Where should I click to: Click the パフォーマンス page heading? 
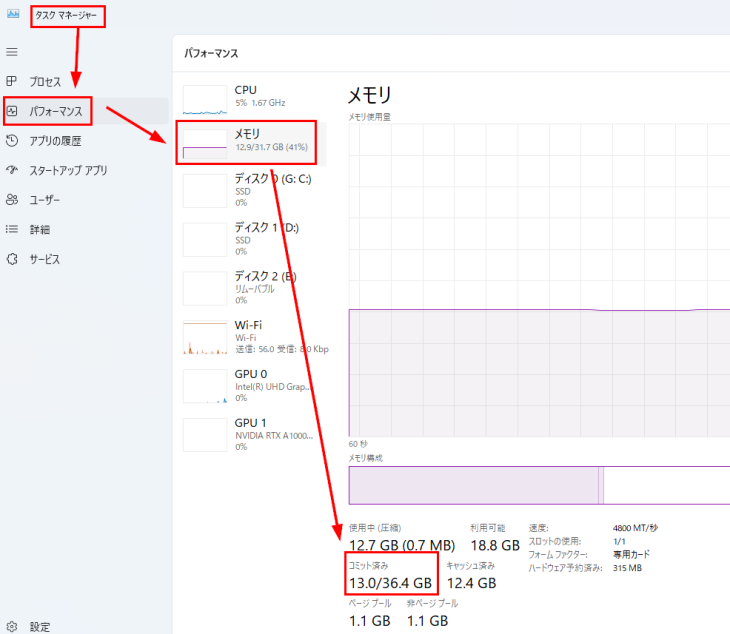(x=211, y=53)
